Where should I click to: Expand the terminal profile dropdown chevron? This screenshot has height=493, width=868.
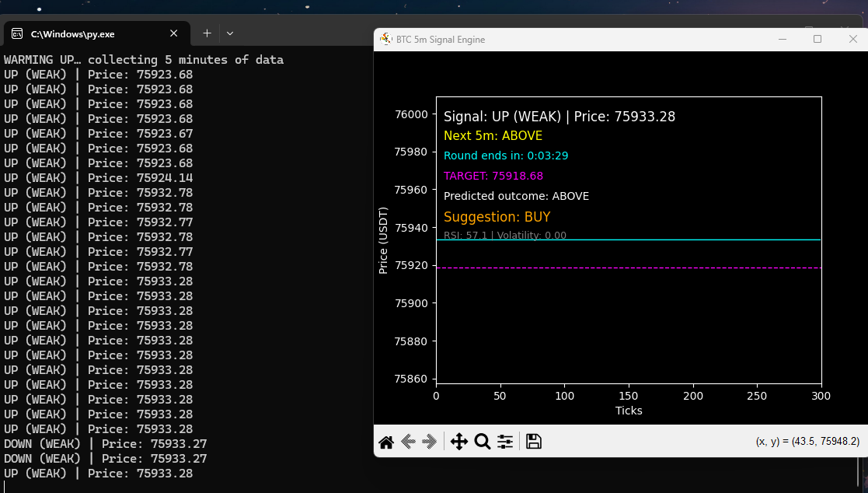[230, 33]
